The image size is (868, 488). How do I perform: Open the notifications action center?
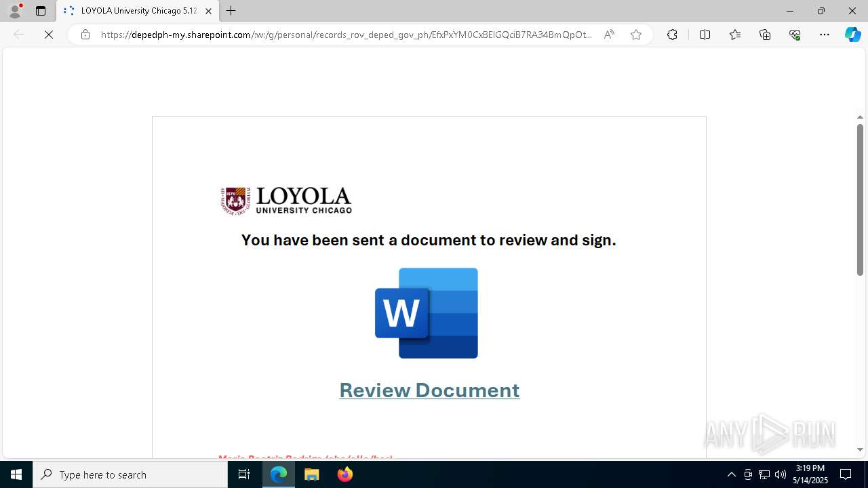pos(846,474)
